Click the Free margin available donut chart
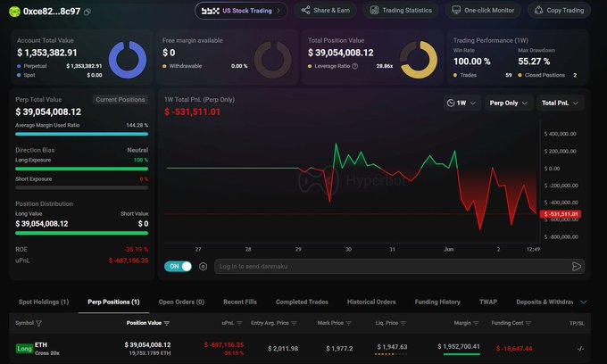The height and width of the screenshot is (364, 607). [273, 60]
